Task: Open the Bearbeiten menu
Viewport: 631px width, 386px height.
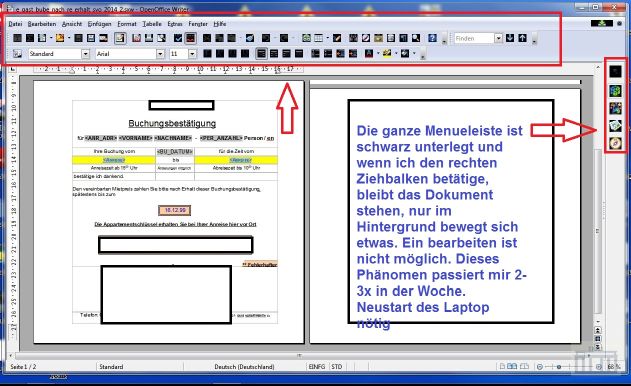Action: click(x=42, y=24)
